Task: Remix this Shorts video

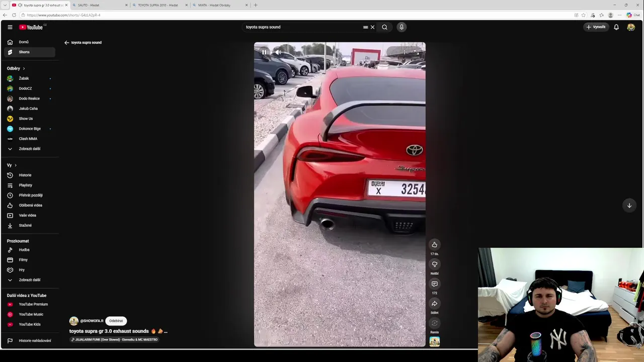Action: 435,323
